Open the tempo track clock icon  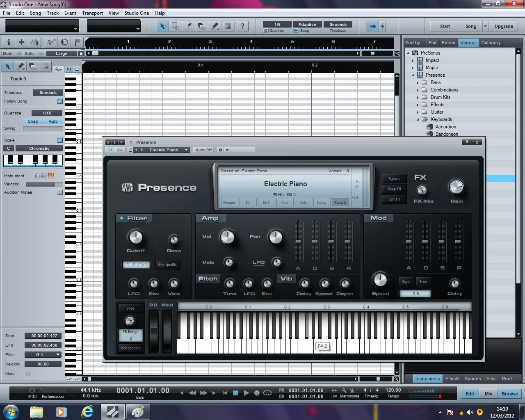pos(64,42)
